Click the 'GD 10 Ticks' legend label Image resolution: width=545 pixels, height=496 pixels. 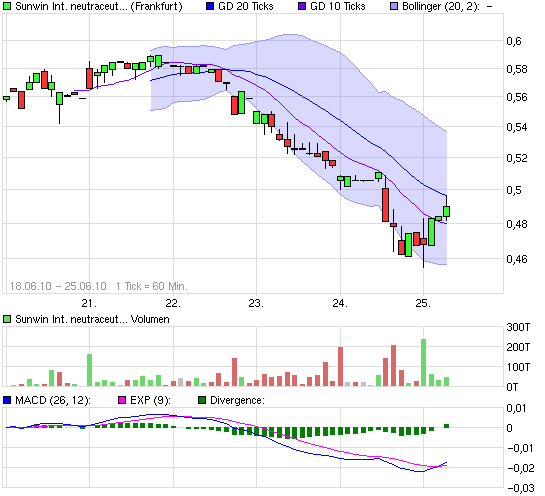pyautogui.click(x=338, y=6)
